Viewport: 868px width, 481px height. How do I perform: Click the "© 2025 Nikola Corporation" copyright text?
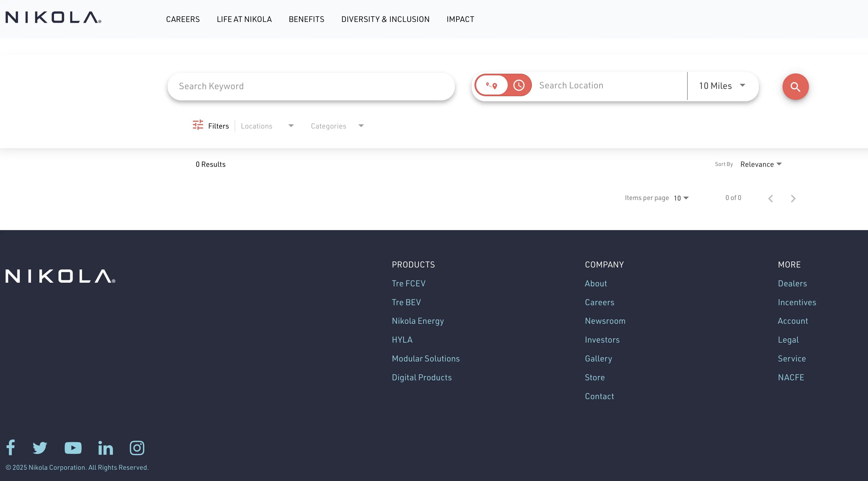click(x=77, y=467)
